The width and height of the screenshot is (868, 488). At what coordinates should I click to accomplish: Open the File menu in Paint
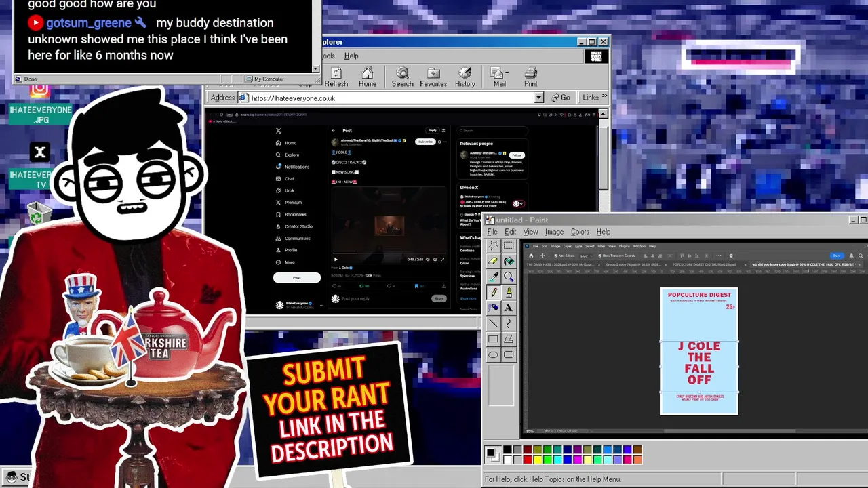pos(492,232)
